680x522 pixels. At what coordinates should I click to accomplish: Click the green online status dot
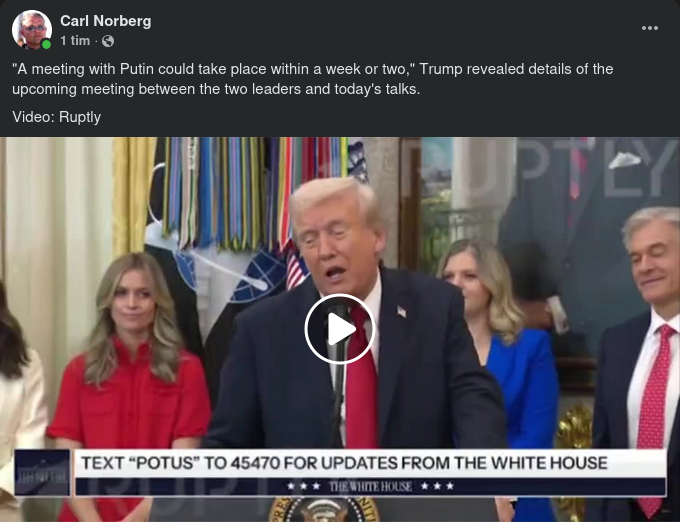(46, 44)
